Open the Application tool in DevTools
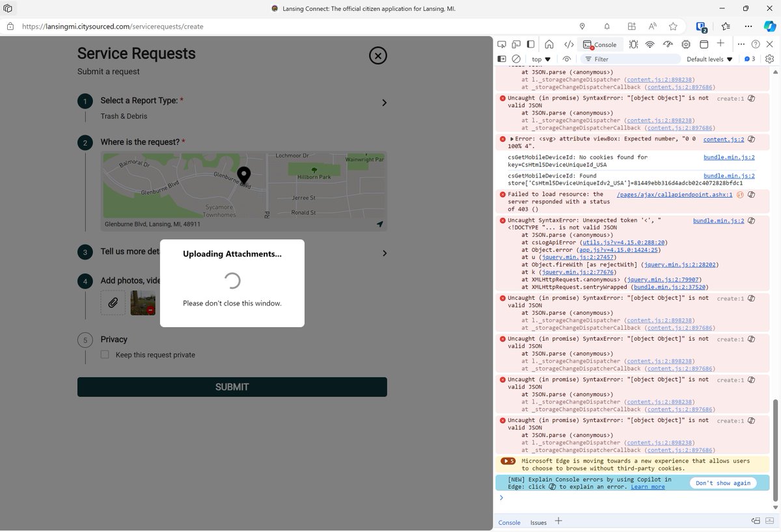Image resolution: width=781 pixels, height=532 pixels. 704,44
